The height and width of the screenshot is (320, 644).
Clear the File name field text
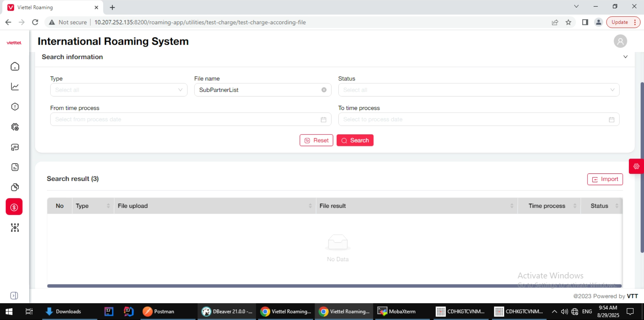(x=324, y=90)
